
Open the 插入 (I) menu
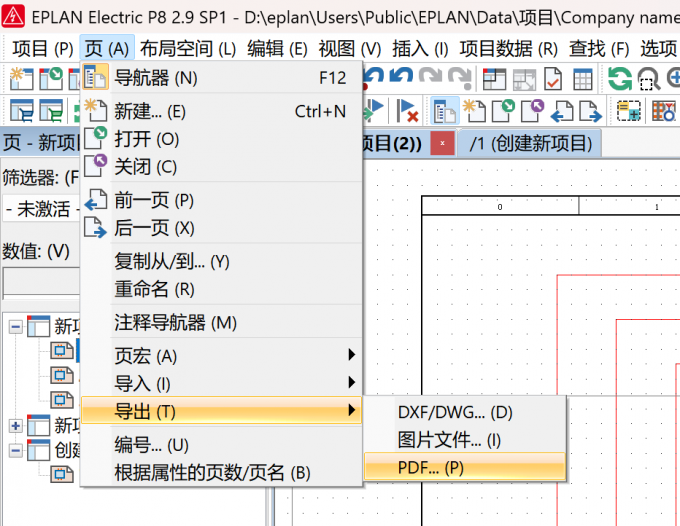point(420,49)
